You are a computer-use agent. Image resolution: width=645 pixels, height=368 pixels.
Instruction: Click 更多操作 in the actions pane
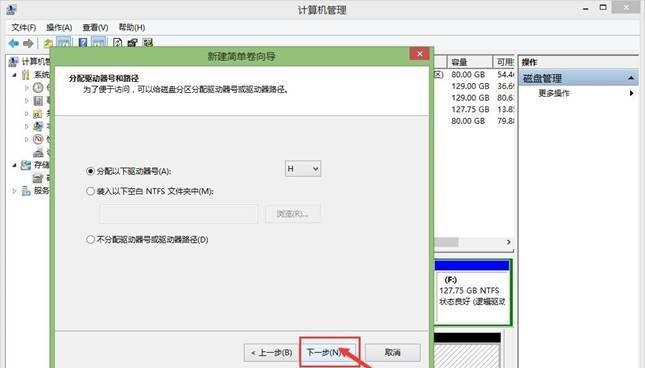pyautogui.click(x=554, y=93)
